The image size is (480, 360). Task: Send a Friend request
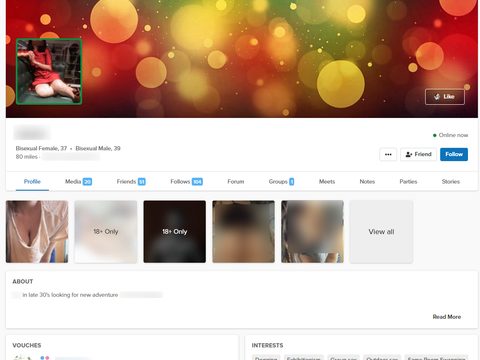click(x=418, y=154)
